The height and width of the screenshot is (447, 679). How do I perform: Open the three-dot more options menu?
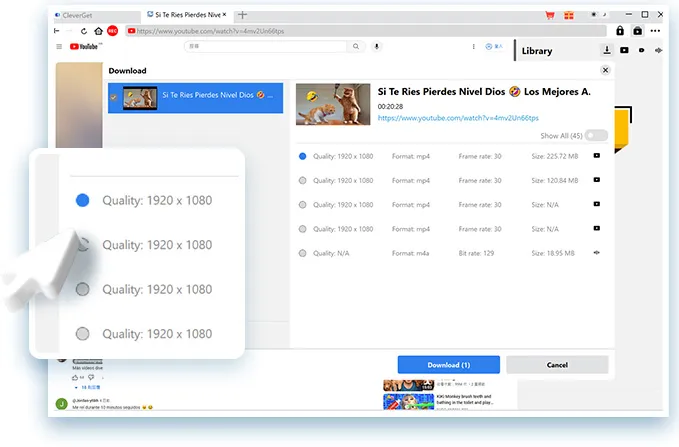[x=655, y=31]
